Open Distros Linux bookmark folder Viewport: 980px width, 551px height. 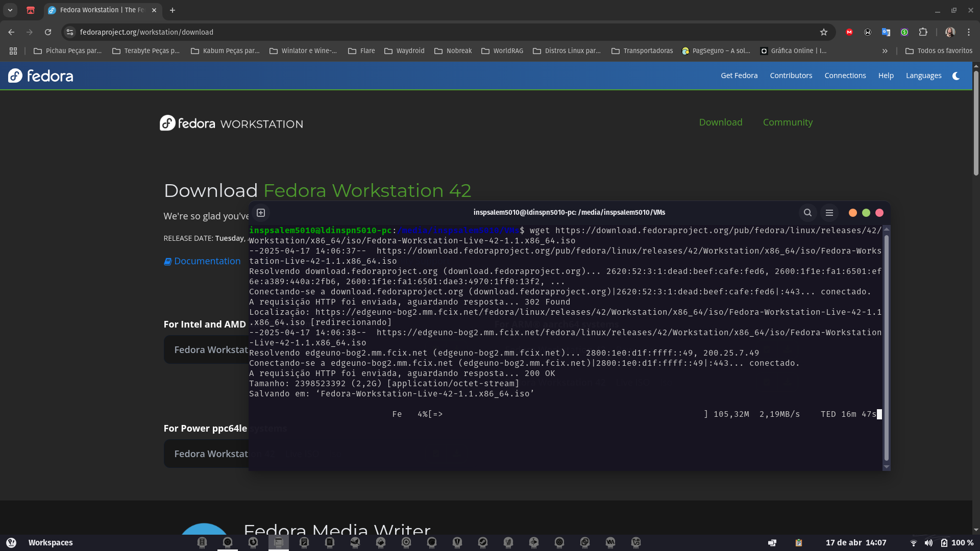[567, 51]
